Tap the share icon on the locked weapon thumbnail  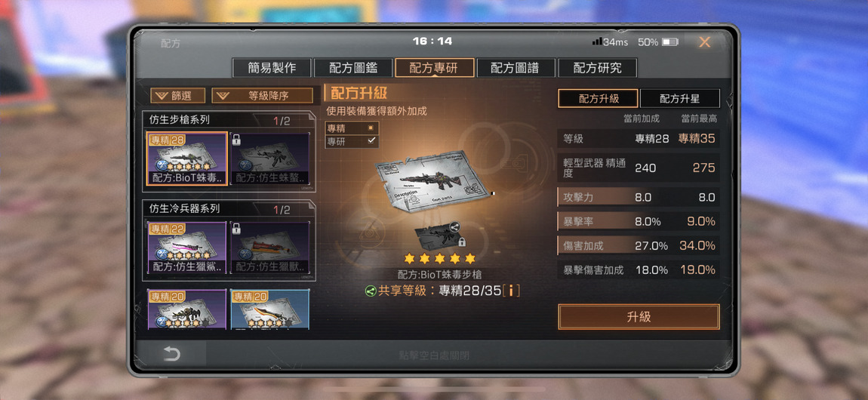[455, 226]
